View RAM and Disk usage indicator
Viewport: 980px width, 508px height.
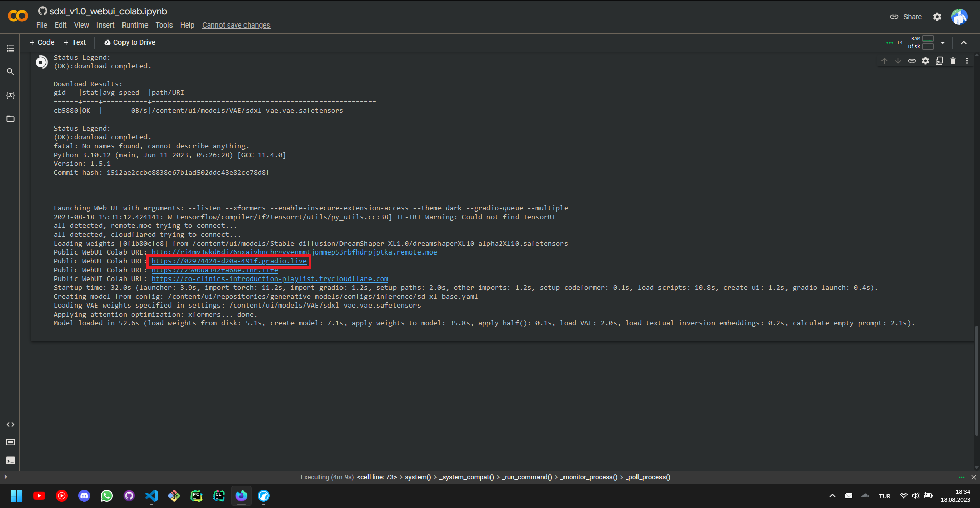(x=921, y=43)
